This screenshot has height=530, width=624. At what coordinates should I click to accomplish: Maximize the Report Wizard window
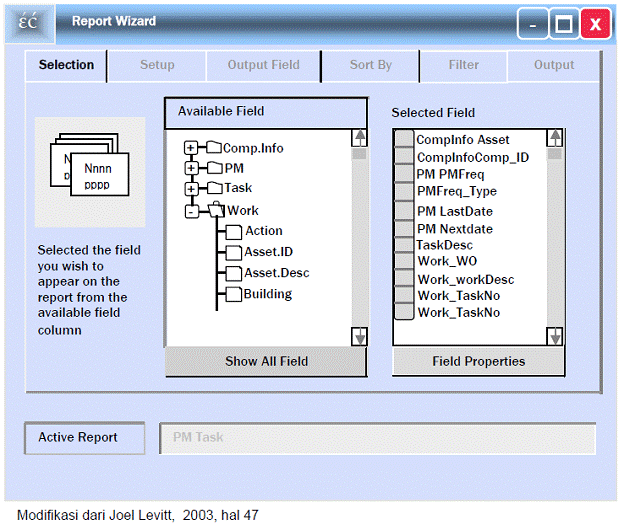pos(564,24)
